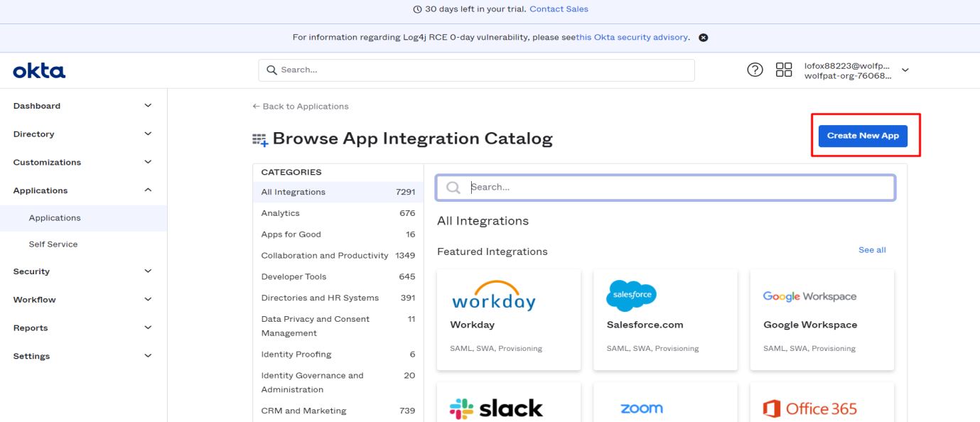
Task: Select Applications sub-item in sidebar
Action: pos(83,218)
